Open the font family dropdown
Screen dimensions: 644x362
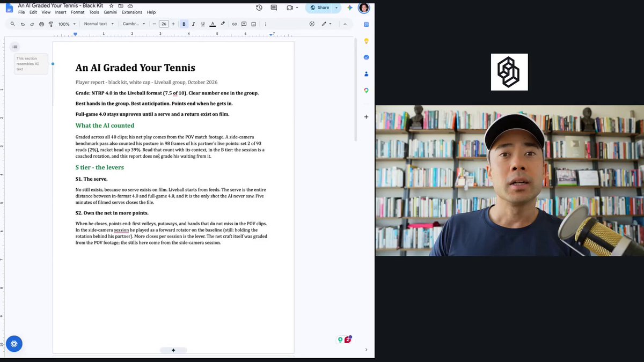pyautogui.click(x=134, y=24)
